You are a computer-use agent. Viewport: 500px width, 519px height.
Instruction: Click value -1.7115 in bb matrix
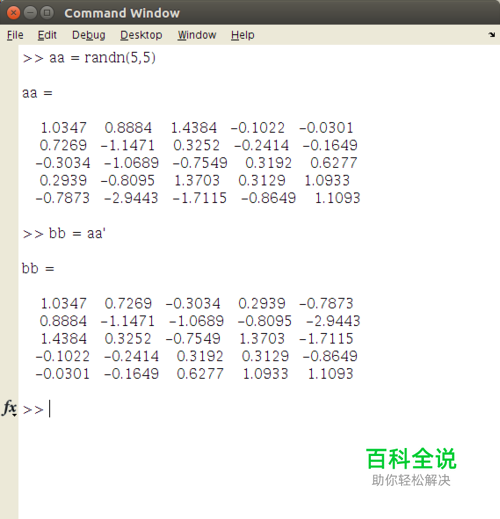coord(326,339)
